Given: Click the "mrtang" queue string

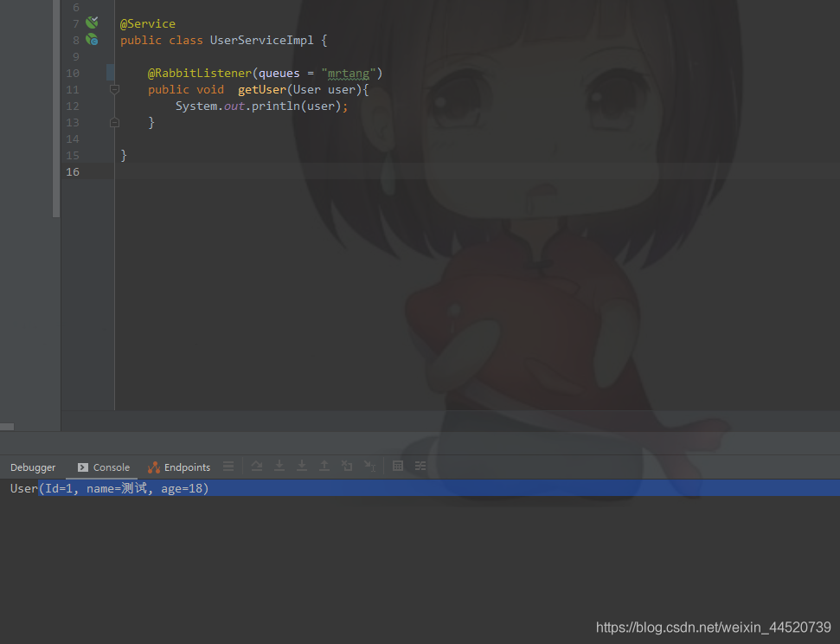Looking at the screenshot, I should 349,73.
